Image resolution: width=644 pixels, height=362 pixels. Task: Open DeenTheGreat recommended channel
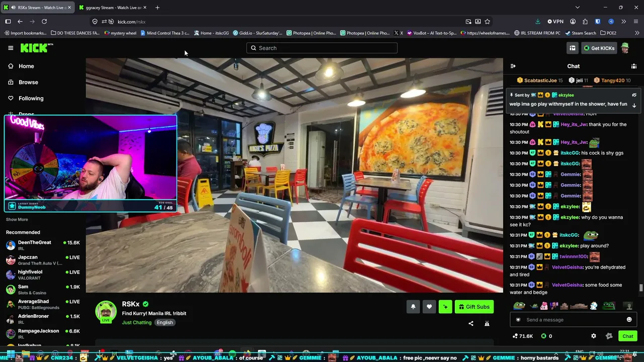(x=43, y=245)
